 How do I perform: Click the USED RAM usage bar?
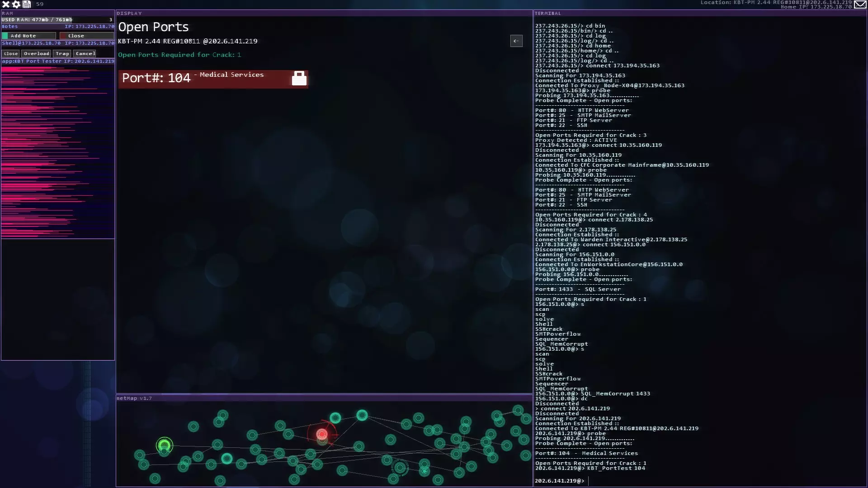(x=57, y=20)
